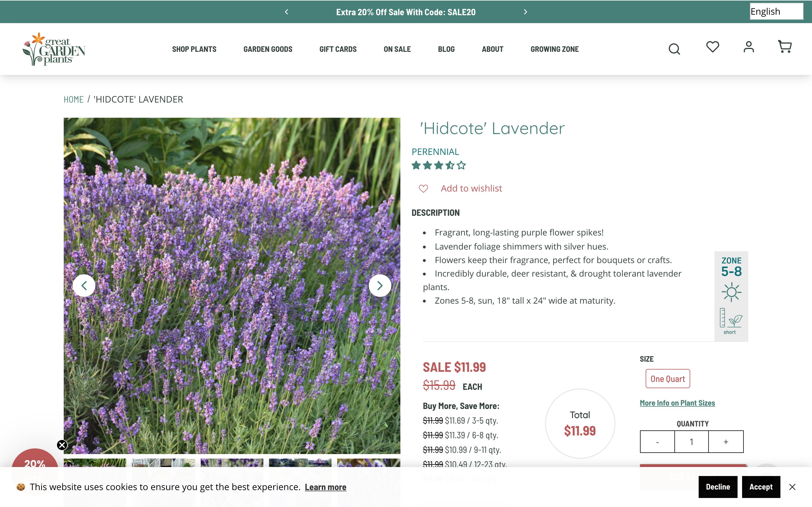Click the sun exposure icon
This screenshot has height=507, width=812.
click(x=731, y=292)
